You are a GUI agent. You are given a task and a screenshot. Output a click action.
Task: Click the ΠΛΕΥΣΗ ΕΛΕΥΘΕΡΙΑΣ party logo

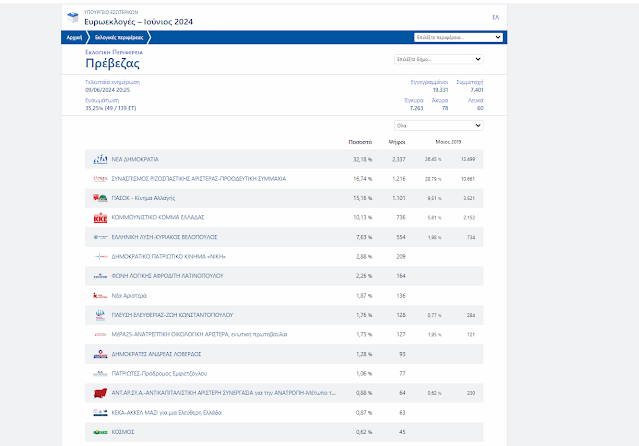[x=100, y=315]
